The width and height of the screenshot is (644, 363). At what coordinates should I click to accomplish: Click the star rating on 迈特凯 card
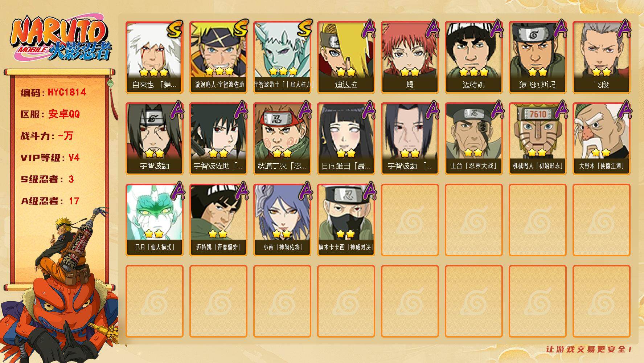(x=473, y=72)
